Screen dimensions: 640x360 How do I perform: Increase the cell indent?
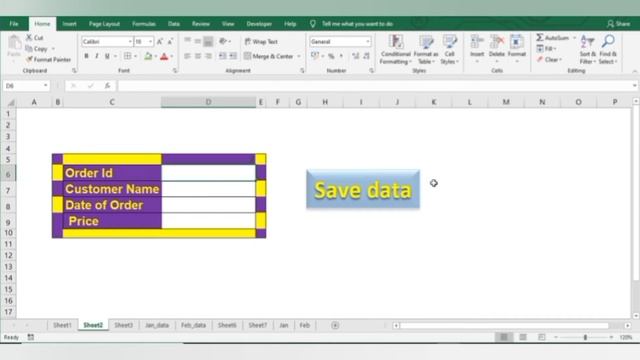point(233,56)
